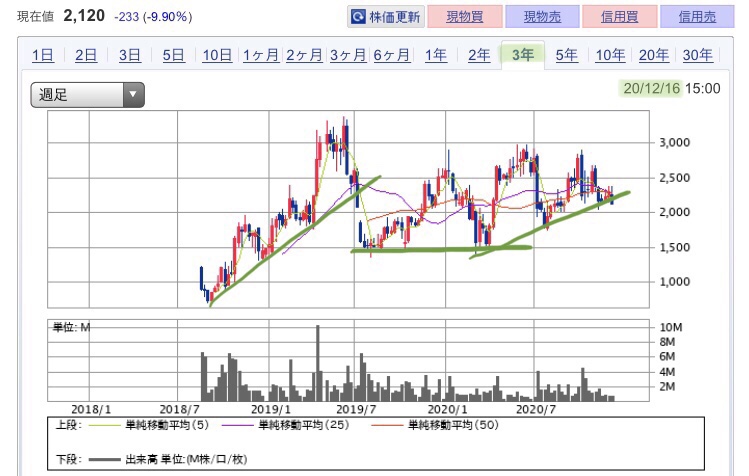Switch chart to the 3日 period

[x=129, y=55]
